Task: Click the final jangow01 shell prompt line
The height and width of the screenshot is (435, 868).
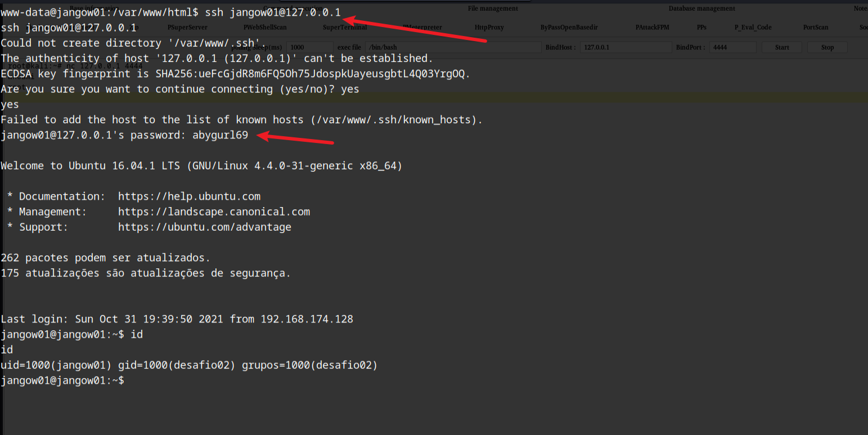Action: coord(62,381)
